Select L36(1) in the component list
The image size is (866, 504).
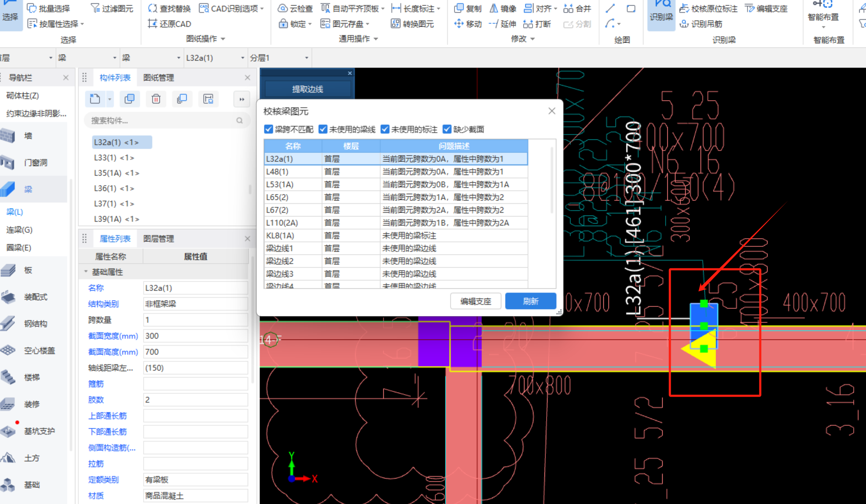coord(114,188)
